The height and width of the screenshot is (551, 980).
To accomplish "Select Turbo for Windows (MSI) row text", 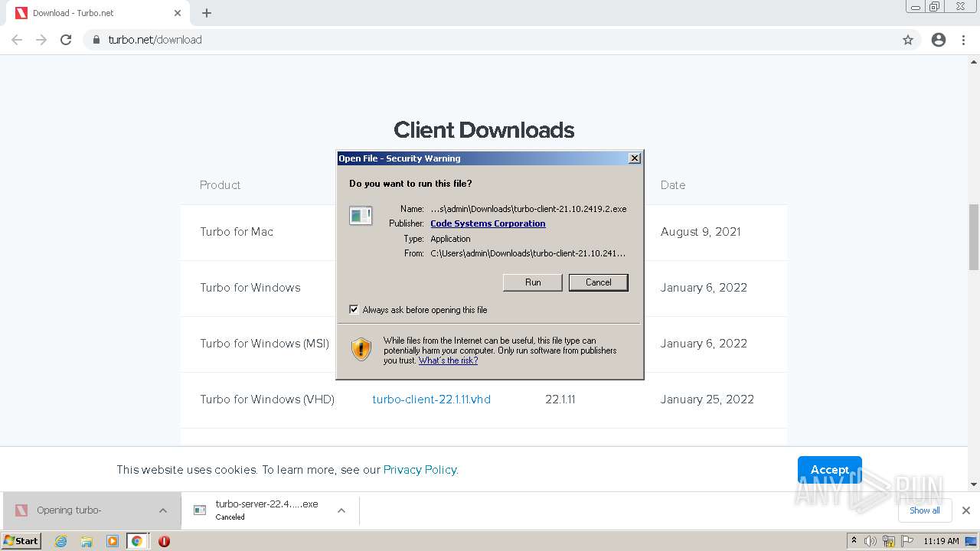I will pos(264,344).
